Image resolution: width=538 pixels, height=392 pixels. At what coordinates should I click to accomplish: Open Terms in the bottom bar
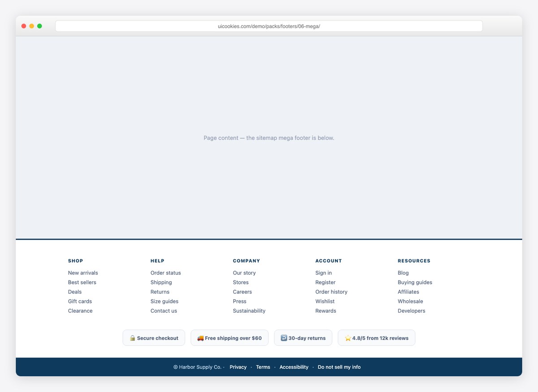[x=263, y=367]
